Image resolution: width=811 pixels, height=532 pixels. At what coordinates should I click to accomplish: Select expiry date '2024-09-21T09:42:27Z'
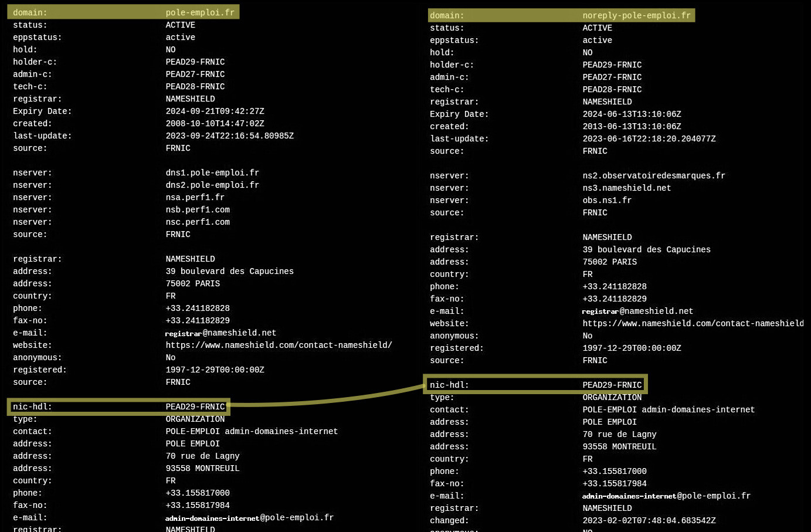[x=215, y=111]
